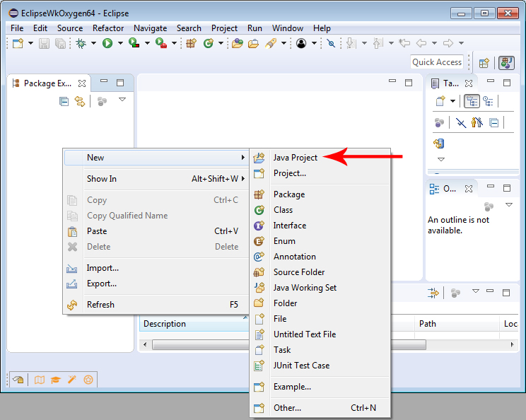The width and height of the screenshot is (526, 420).
Task: Click Tutorials graduation cap icon in bottom bar
Action: click(x=56, y=380)
